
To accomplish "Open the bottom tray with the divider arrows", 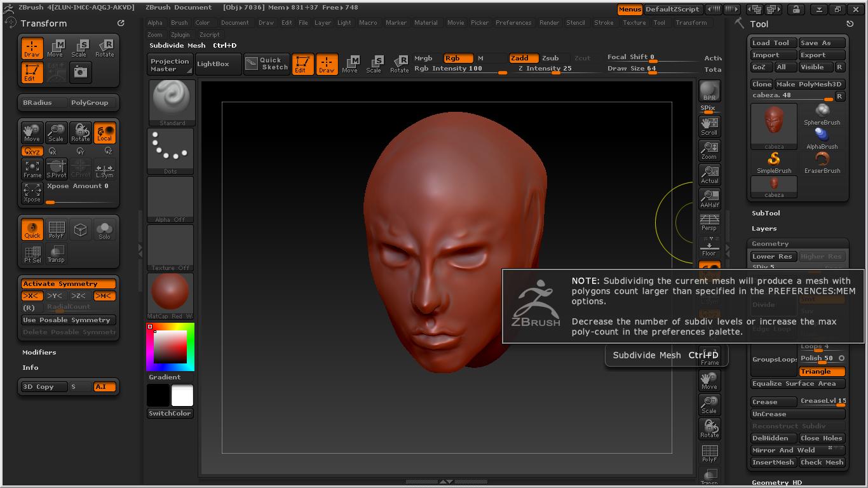I will tap(446, 482).
